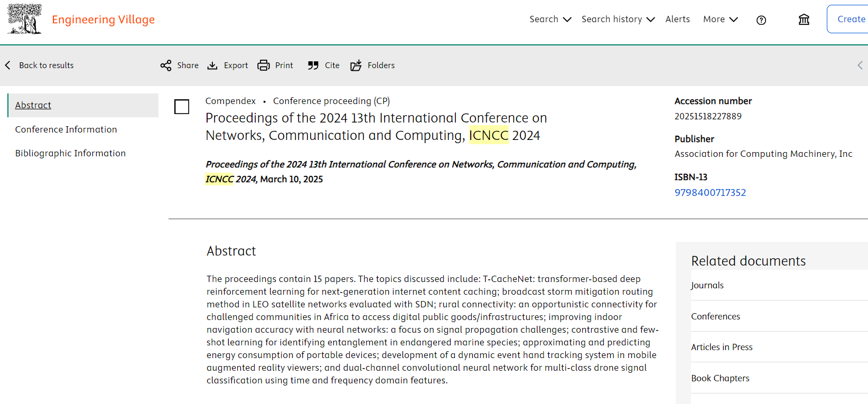This screenshot has height=404, width=868.
Task: Click the Share icon in toolbar
Action: (166, 65)
